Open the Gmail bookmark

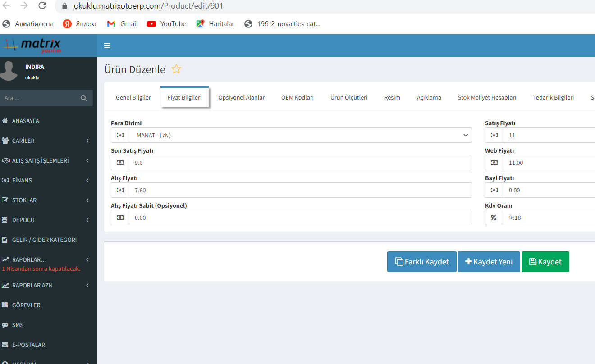pyautogui.click(x=123, y=24)
